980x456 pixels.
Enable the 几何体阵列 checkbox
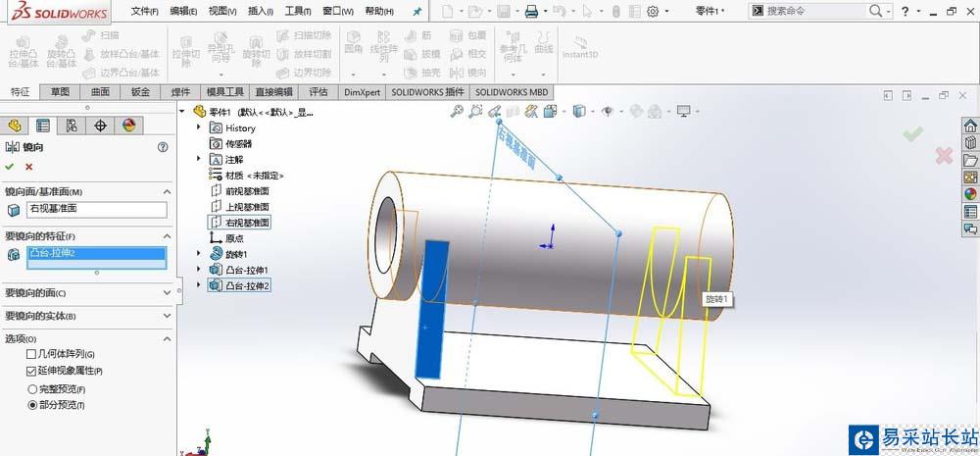(31, 354)
